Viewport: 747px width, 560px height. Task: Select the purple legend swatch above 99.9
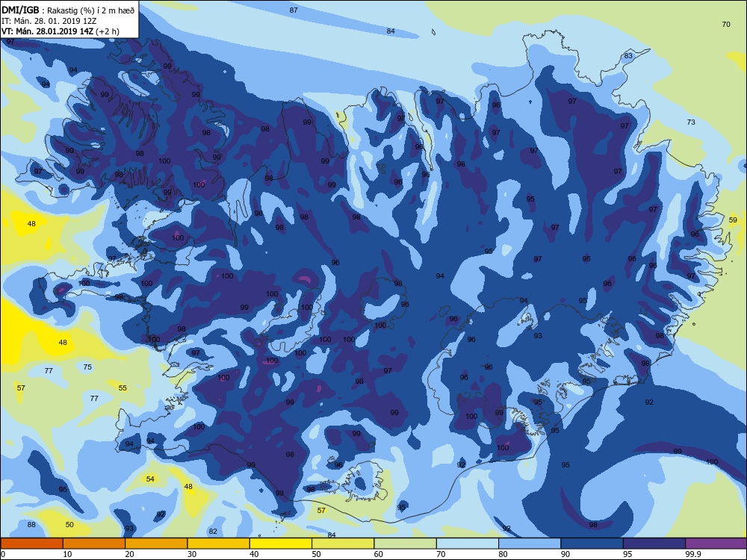[716, 544]
